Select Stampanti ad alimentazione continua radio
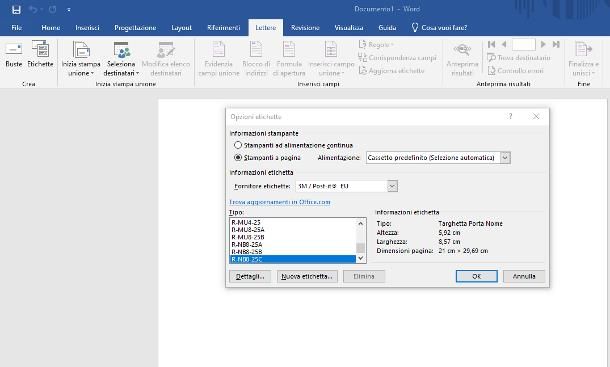Image resolution: width=610 pixels, height=367 pixels. point(238,145)
